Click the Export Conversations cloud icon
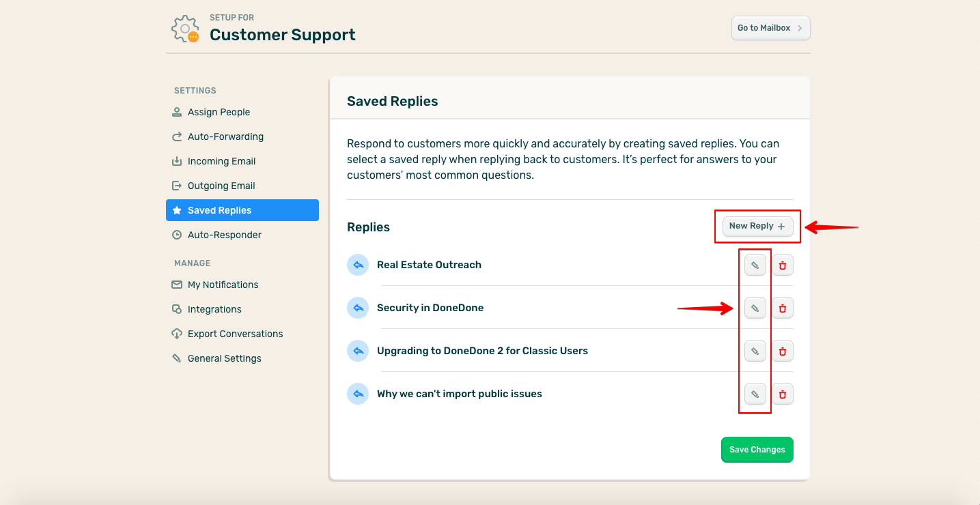Image resolution: width=980 pixels, height=505 pixels. [177, 334]
